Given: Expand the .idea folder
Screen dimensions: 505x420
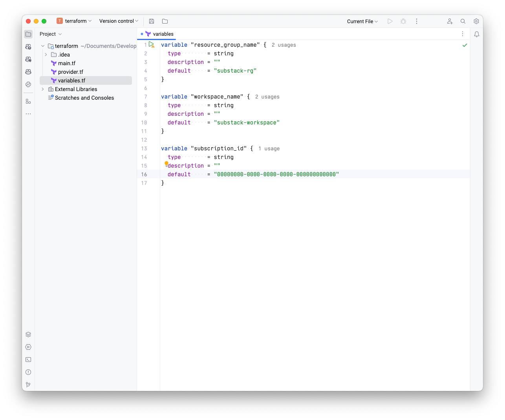Looking at the screenshot, I should [x=46, y=55].
